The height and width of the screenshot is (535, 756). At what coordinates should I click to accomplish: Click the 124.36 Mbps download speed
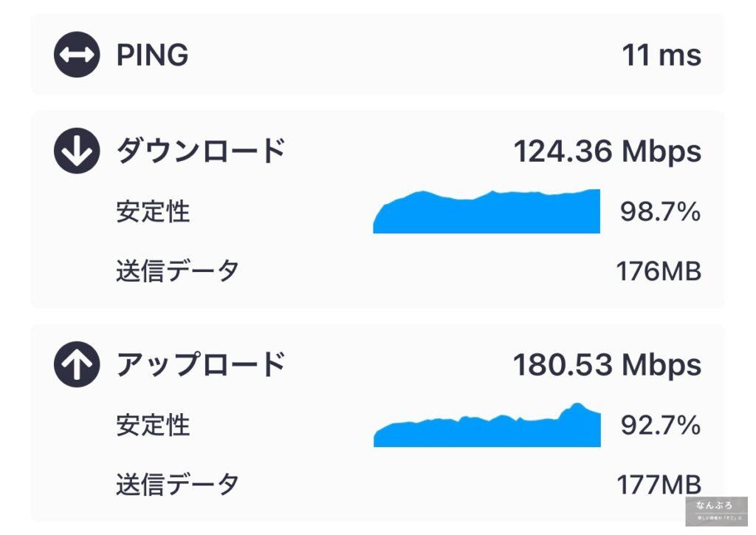(608, 151)
